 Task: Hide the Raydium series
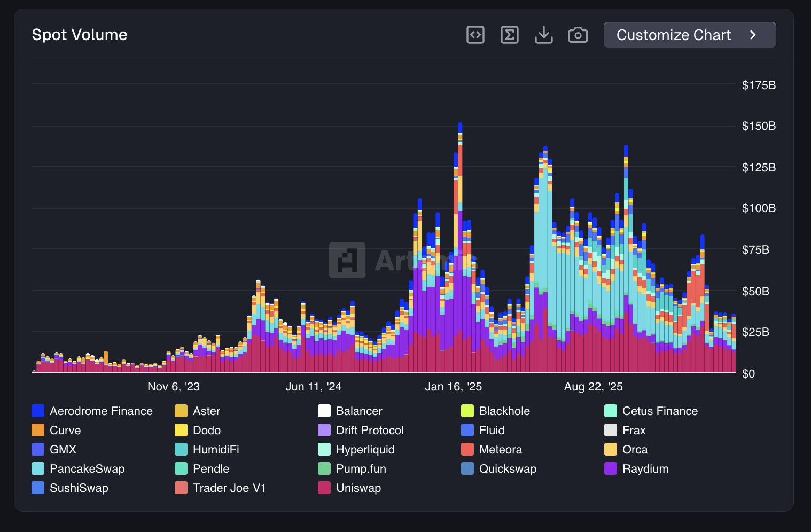click(636, 468)
